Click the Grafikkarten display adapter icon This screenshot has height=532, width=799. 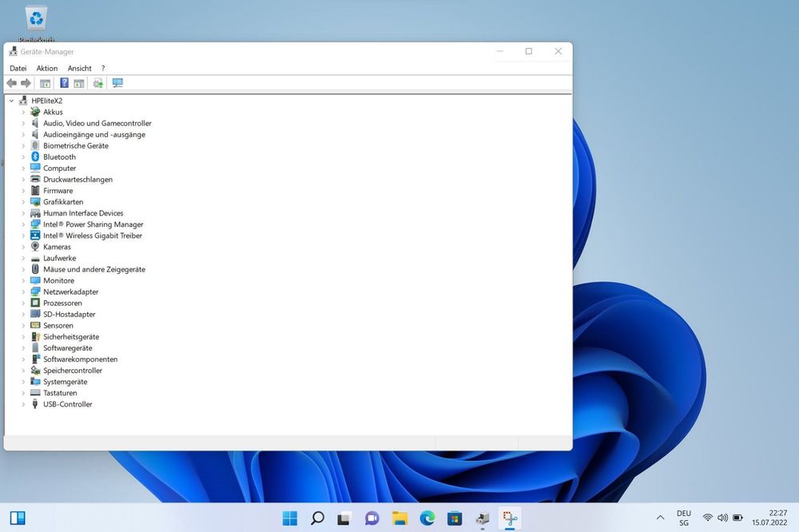[x=34, y=201]
